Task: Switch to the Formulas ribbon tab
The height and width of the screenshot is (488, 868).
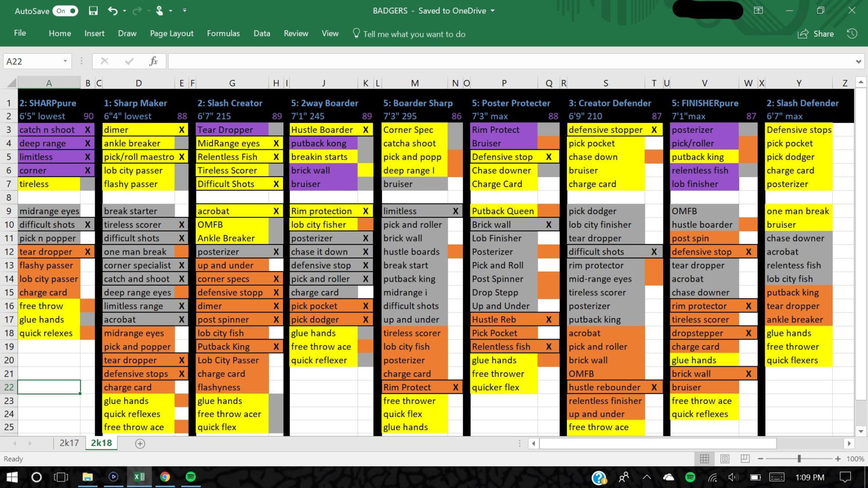Action: click(x=223, y=33)
